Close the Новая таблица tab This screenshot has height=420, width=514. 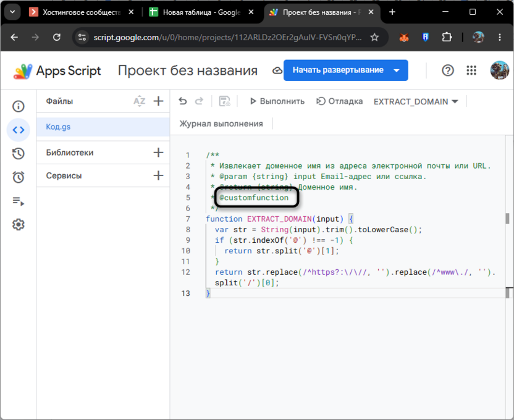coord(251,12)
